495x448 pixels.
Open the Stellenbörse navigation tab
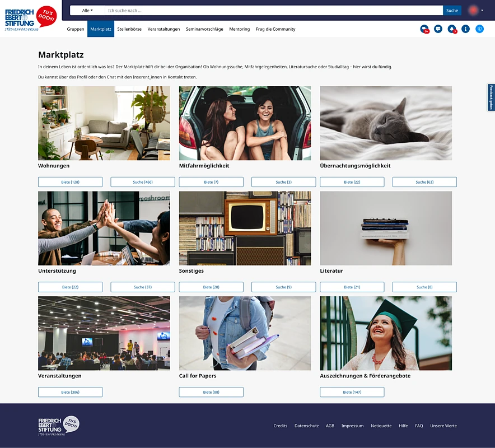click(129, 29)
